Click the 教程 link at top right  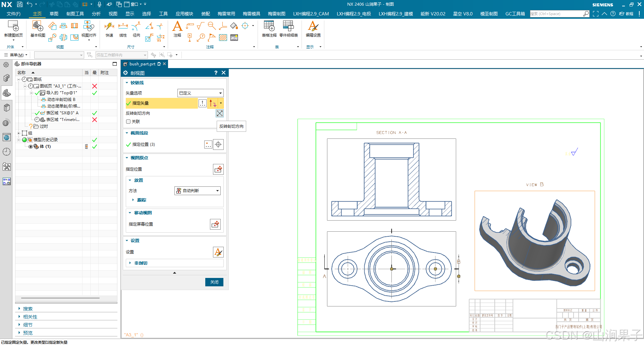coord(627,14)
